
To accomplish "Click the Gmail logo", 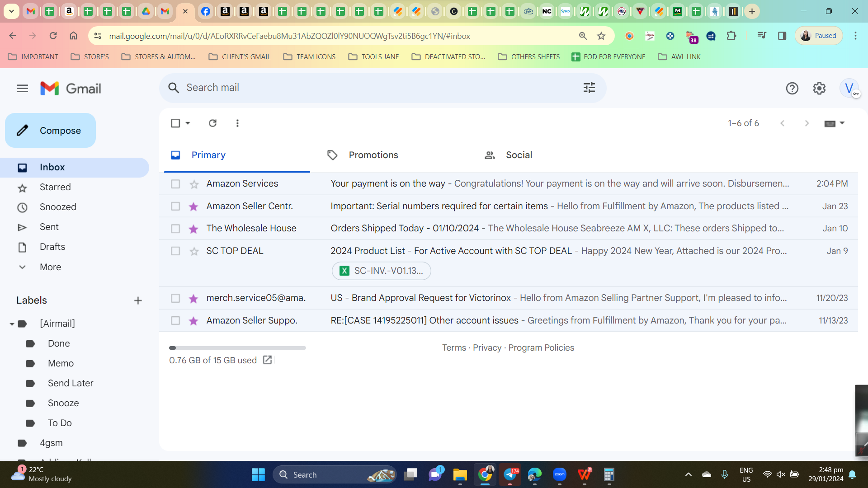I will pos(71,89).
